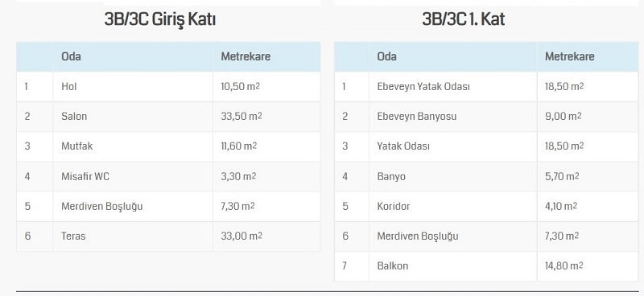Select the Misafir WC row
This screenshot has width=644, height=296.
pyautogui.click(x=168, y=176)
